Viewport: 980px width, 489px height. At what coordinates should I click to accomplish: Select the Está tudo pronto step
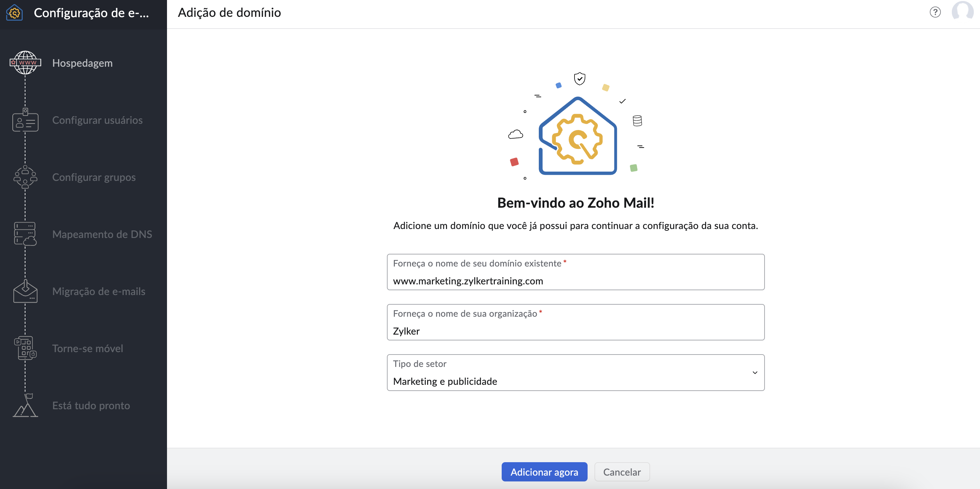pyautogui.click(x=91, y=405)
